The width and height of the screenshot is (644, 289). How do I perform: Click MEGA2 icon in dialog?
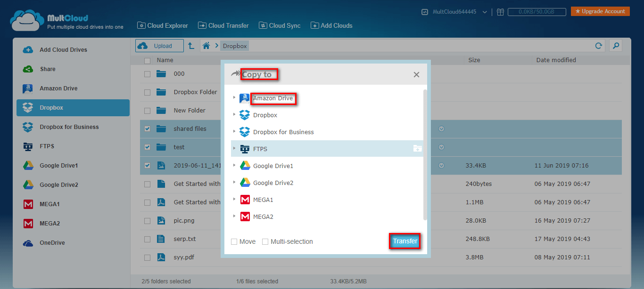click(x=245, y=217)
